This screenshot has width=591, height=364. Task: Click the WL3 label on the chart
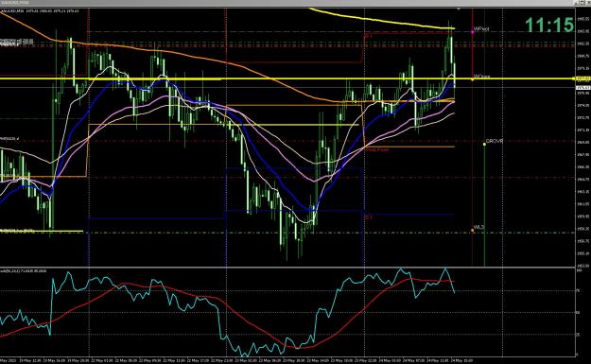(x=478, y=227)
